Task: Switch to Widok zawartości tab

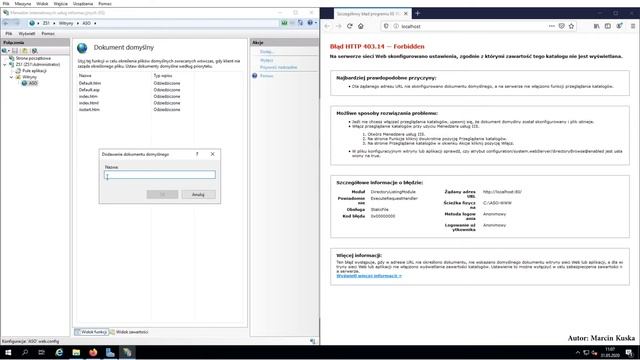Action: 129,332
